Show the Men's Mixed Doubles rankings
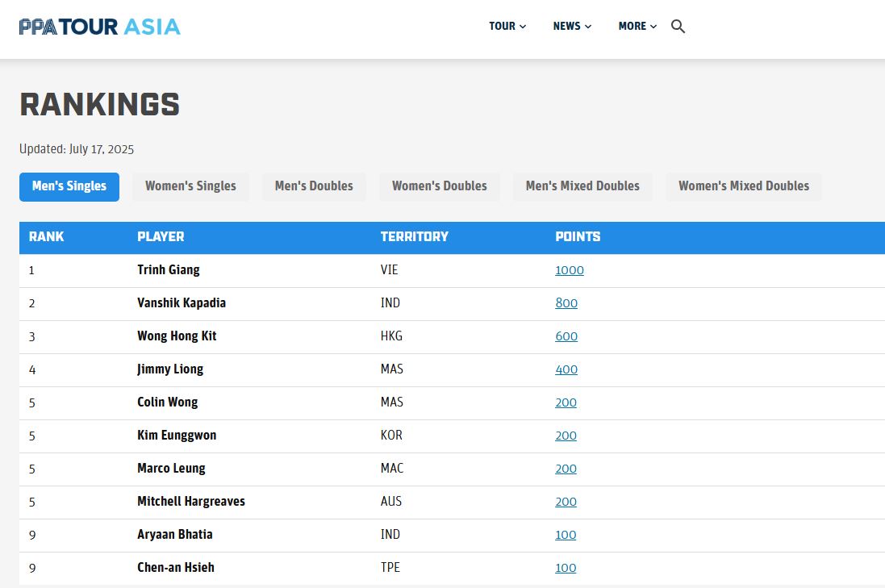This screenshot has height=588, width=885. click(582, 187)
